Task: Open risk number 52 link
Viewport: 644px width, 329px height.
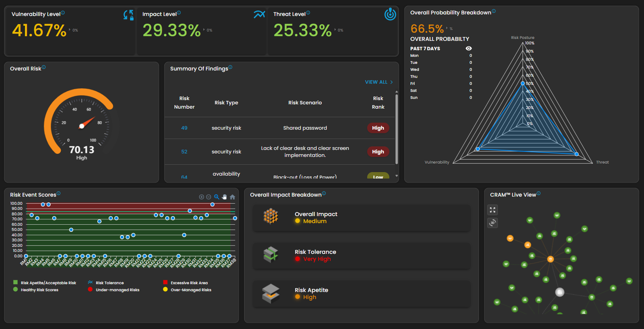Action: [x=184, y=152]
